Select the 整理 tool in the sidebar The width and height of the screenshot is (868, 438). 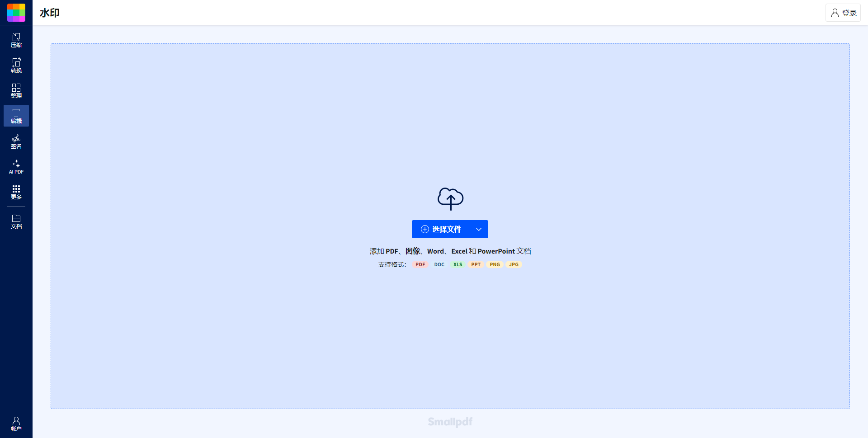tap(16, 90)
